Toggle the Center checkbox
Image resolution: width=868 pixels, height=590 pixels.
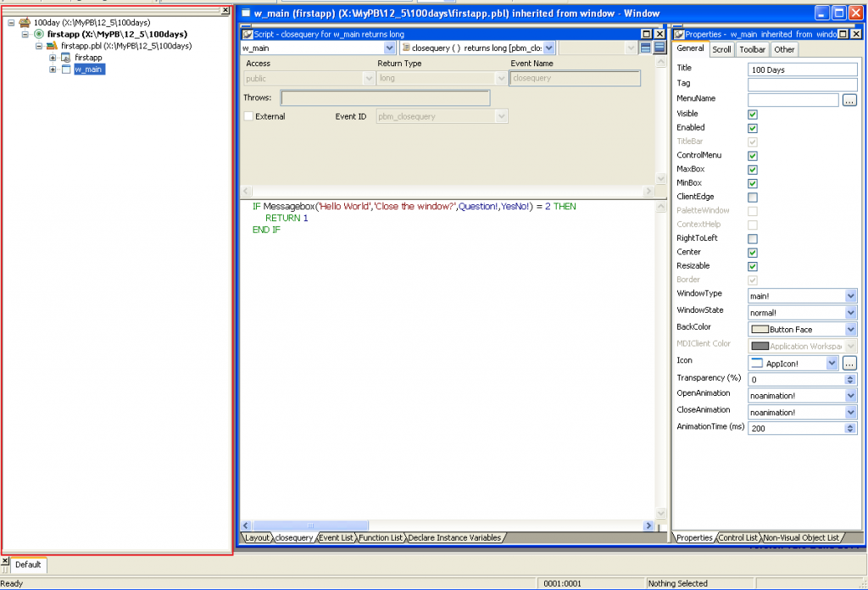753,253
